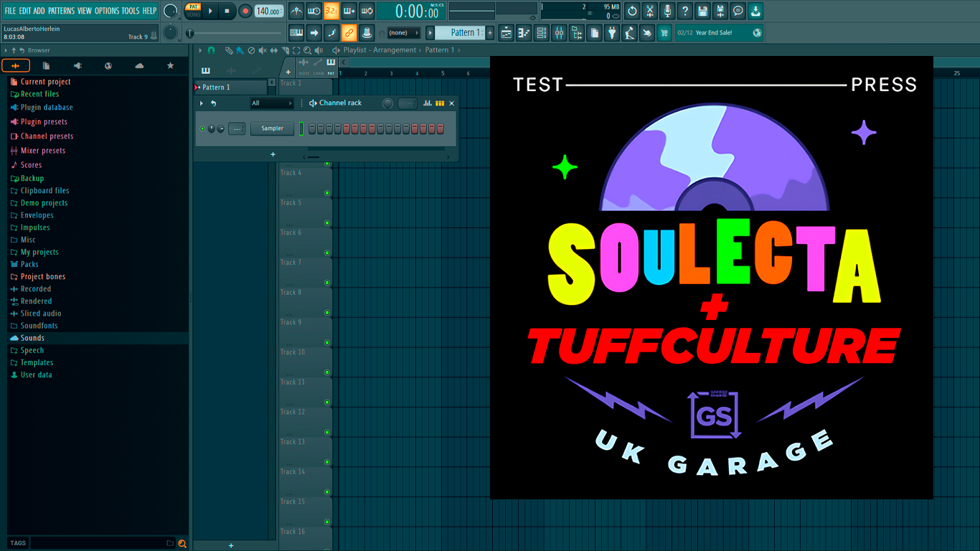Select the playlist Delete tool
Image resolution: width=980 pixels, height=551 pixels.
point(251,50)
